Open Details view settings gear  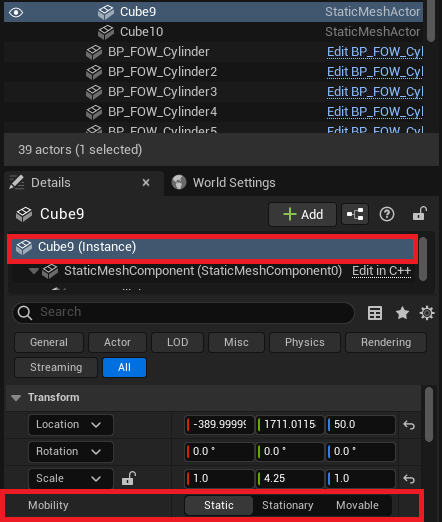tap(427, 313)
